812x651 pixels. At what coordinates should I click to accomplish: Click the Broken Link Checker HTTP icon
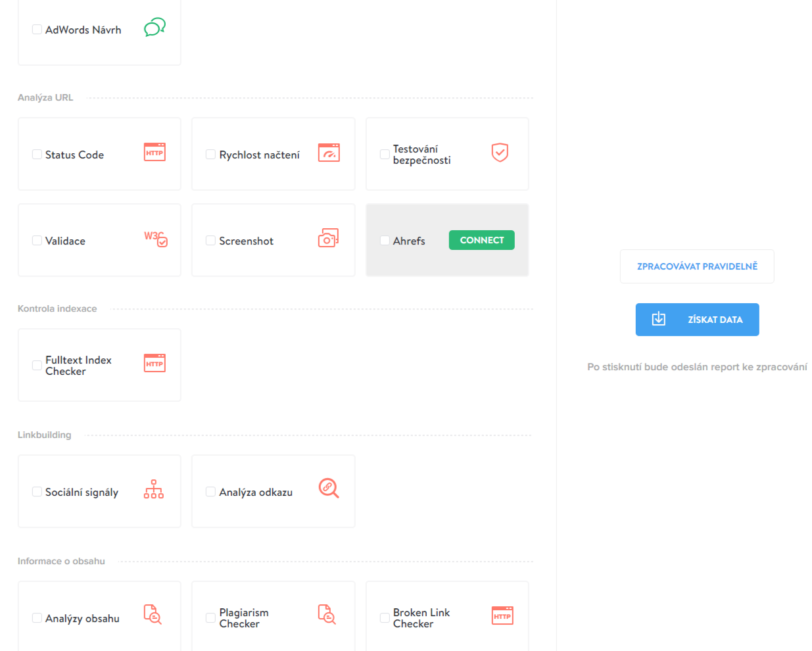tap(502, 615)
